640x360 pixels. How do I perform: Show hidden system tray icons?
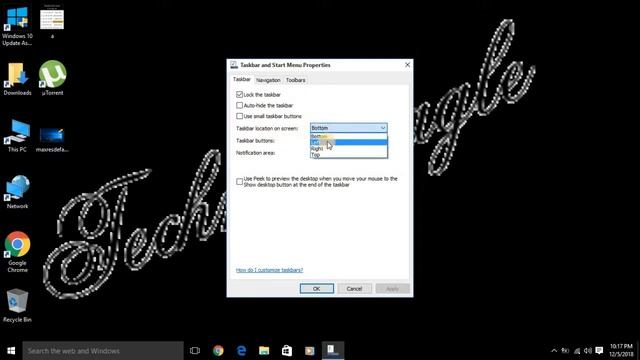554,351
